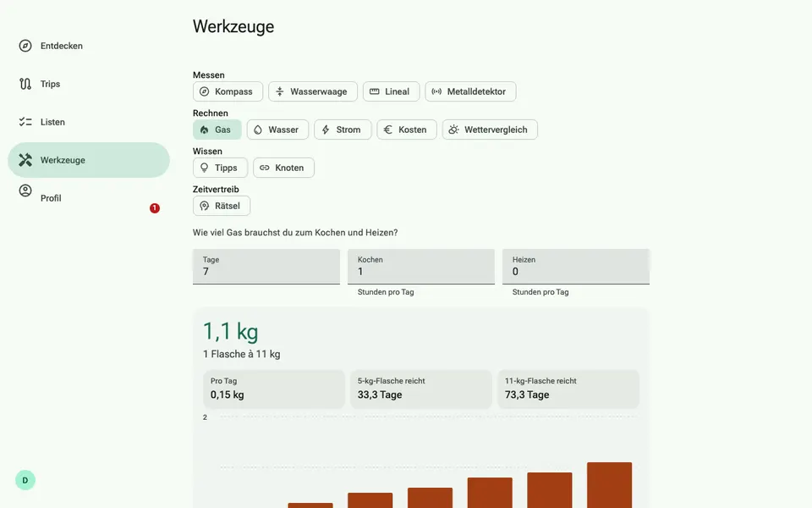Viewport: 812px width, 508px height.
Task: Click the route icon beside Trips
Action: coord(25,84)
